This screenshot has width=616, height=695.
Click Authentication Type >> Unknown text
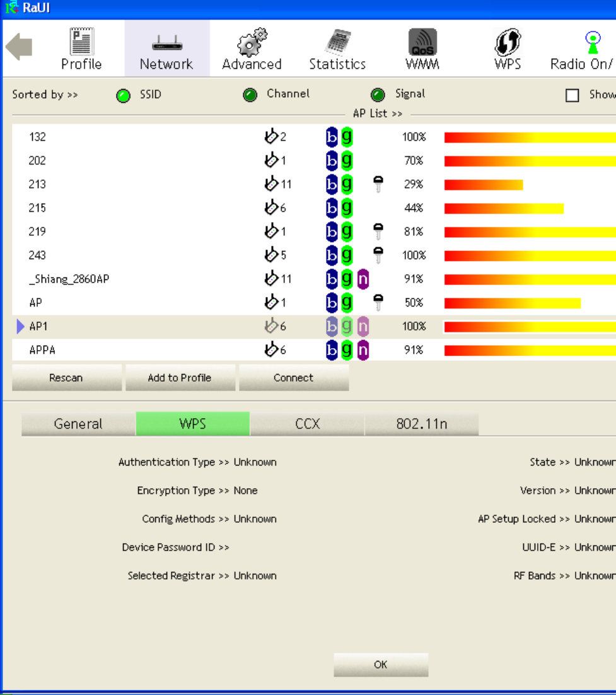pos(197,462)
